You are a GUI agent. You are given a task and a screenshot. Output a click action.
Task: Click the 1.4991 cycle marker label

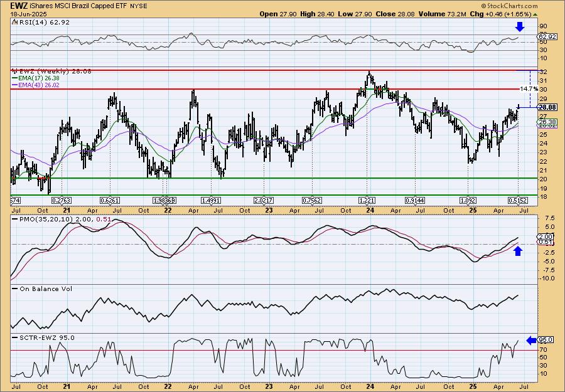(x=211, y=201)
